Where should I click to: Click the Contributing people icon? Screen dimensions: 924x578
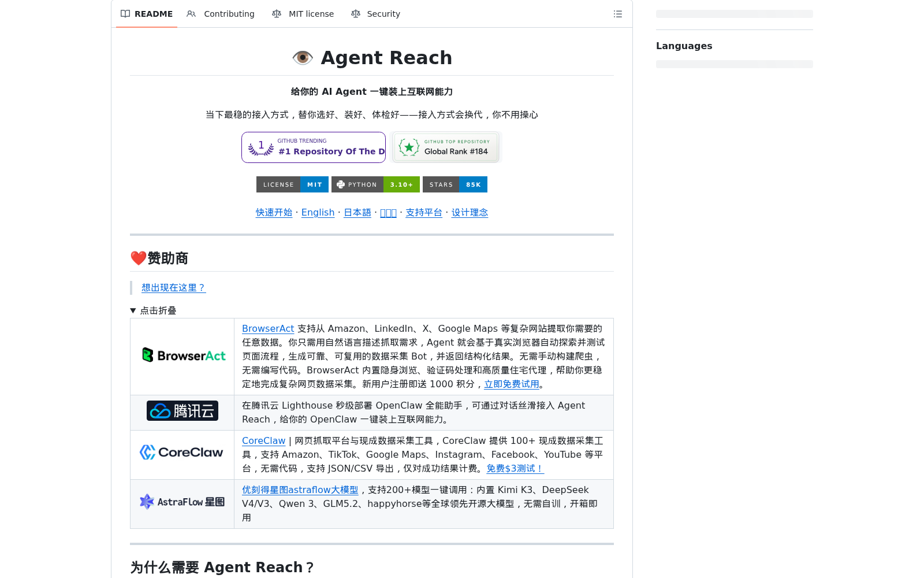pyautogui.click(x=191, y=14)
